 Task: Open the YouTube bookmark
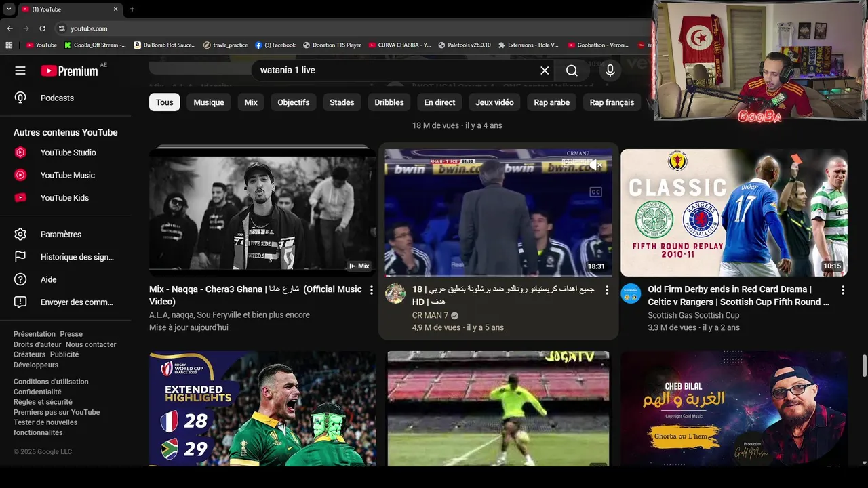(41, 45)
